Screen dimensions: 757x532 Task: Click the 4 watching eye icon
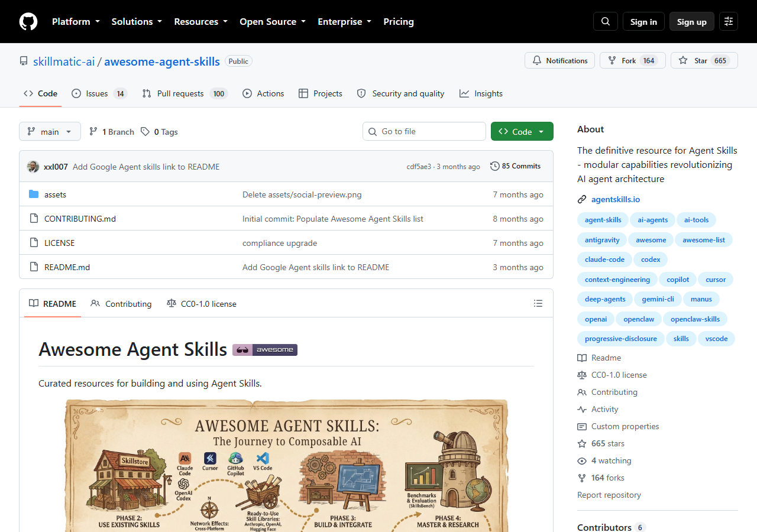pos(582,460)
